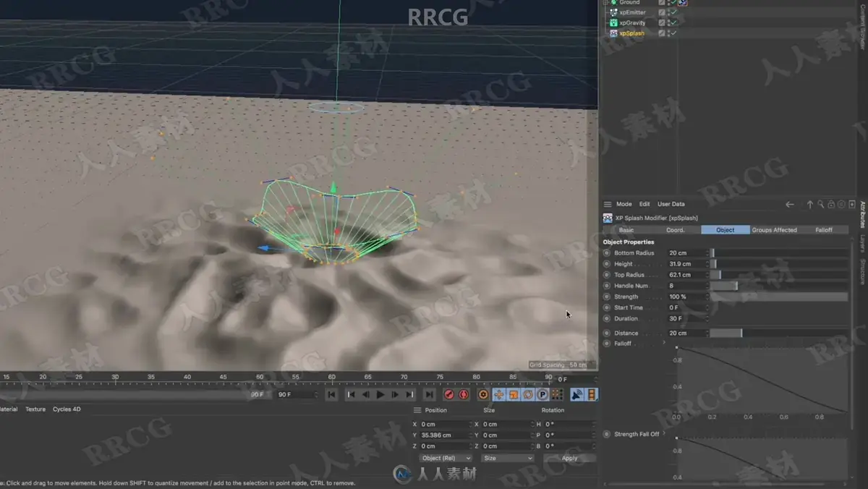The image size is (868, 489).
Task: Toggle sound playback speaker icon
Action: (x=577, y=394)
